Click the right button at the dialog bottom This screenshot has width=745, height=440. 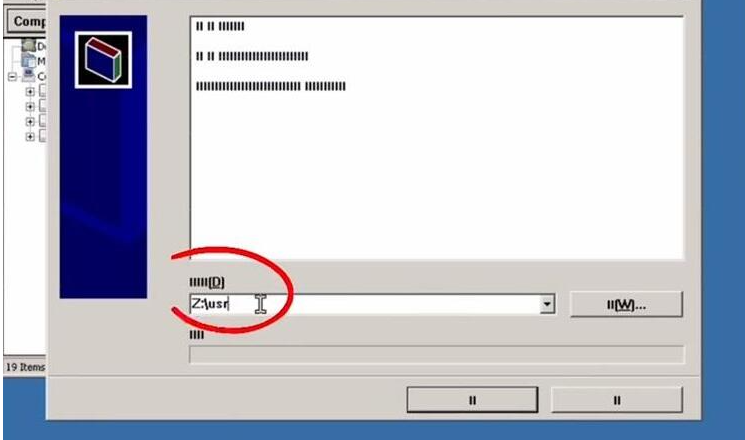tap(617, 400)
